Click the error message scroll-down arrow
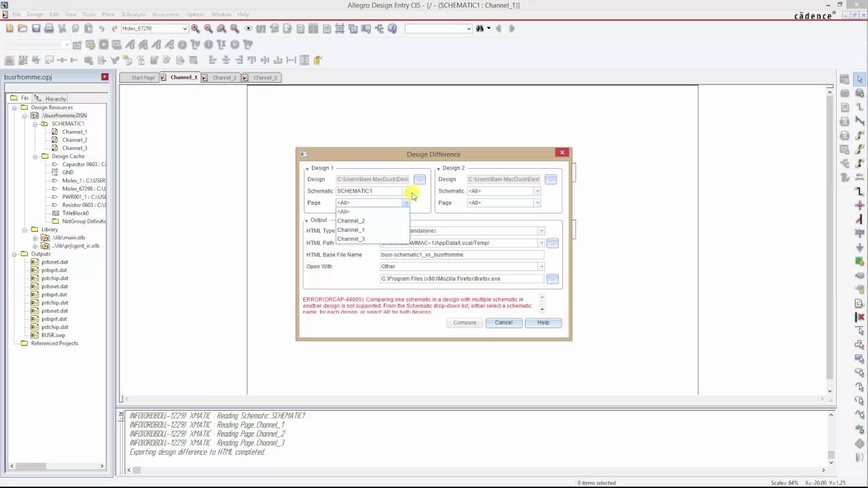Screen dimensions: 868x488 click(542, 310)
